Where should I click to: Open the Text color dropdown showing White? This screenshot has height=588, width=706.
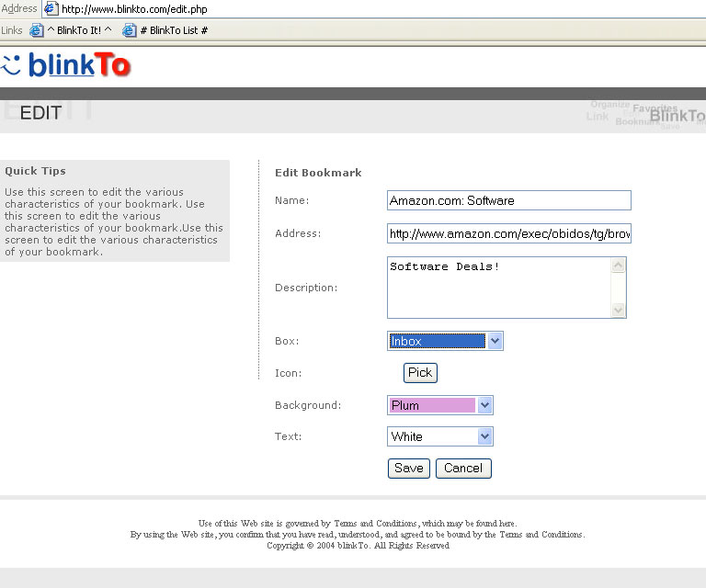[x=485, y=436]
